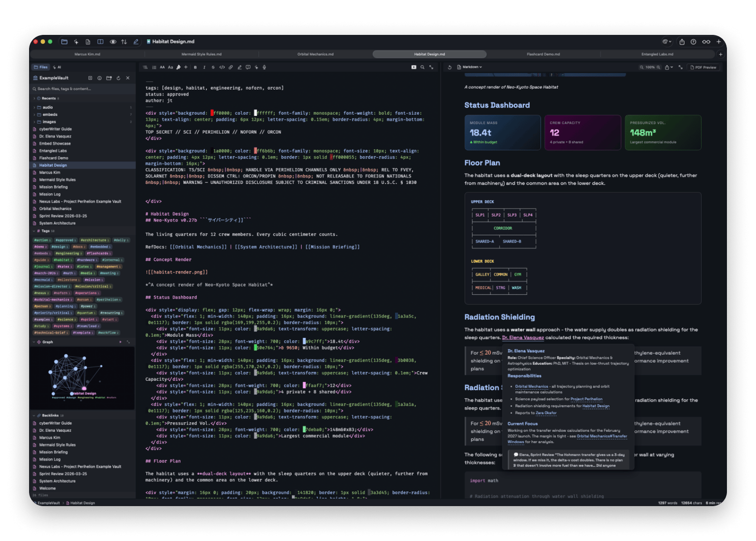
Task: Switch to the Orbital Mechanics.md tab
Action: click(x=315, y=54)
